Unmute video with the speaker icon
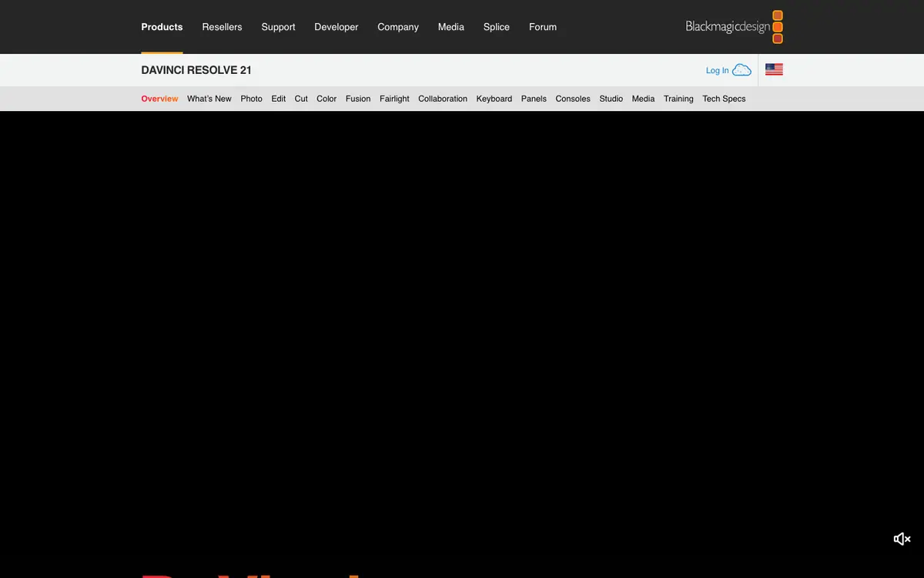The height and width of the screenshot is (578, 924). tap(902, 539)
